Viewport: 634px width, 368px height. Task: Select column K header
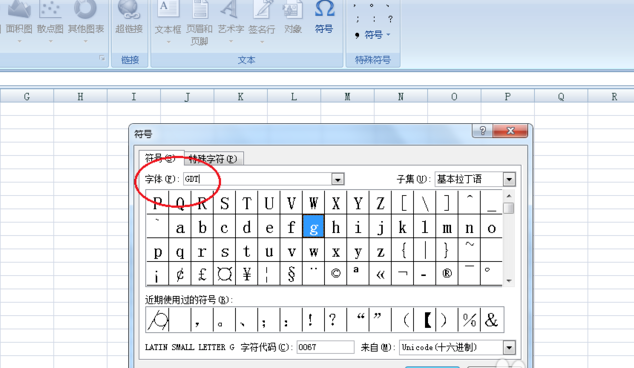[240, 96]
